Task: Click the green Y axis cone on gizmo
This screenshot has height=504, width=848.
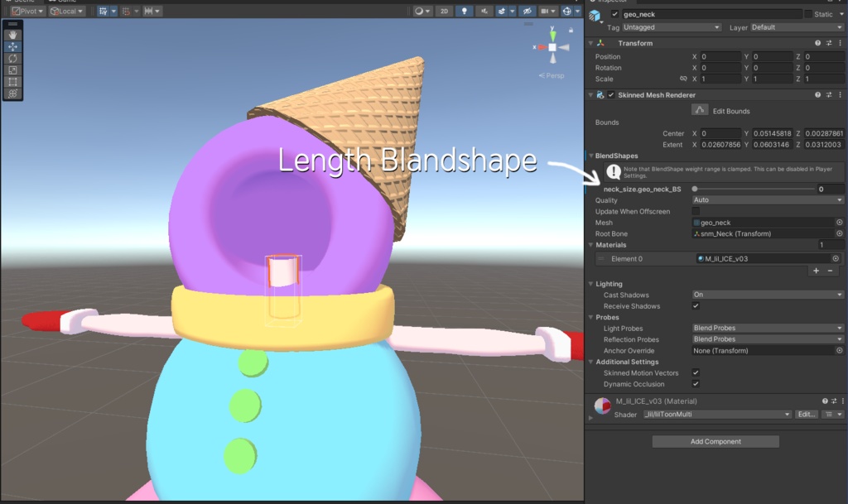Action: tap(552, 36)
